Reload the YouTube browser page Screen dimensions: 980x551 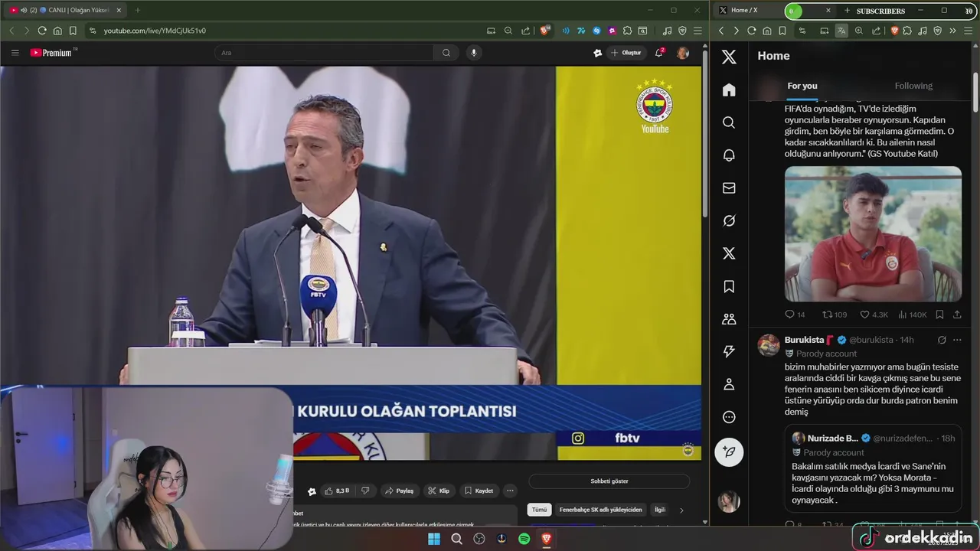click(x=41, y=31)
